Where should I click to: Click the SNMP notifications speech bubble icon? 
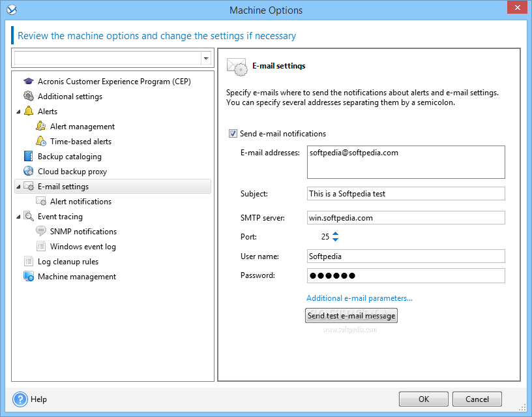tap(40, 231)
